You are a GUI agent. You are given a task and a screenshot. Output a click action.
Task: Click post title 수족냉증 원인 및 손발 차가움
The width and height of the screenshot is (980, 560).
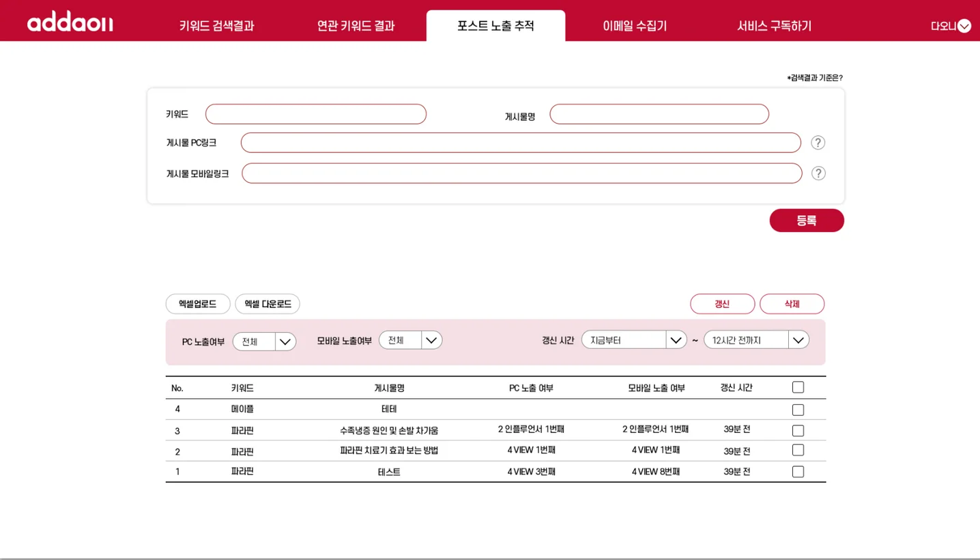pos(389,430)
